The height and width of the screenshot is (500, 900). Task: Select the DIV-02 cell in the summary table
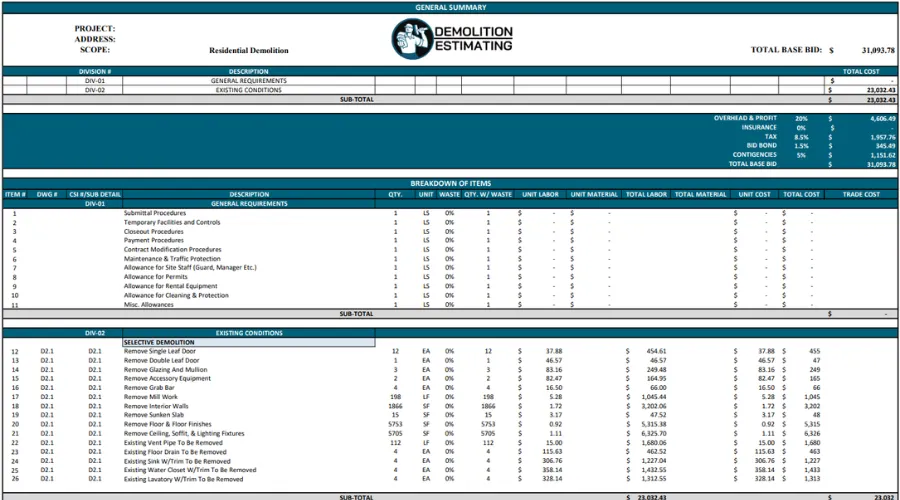95,90
